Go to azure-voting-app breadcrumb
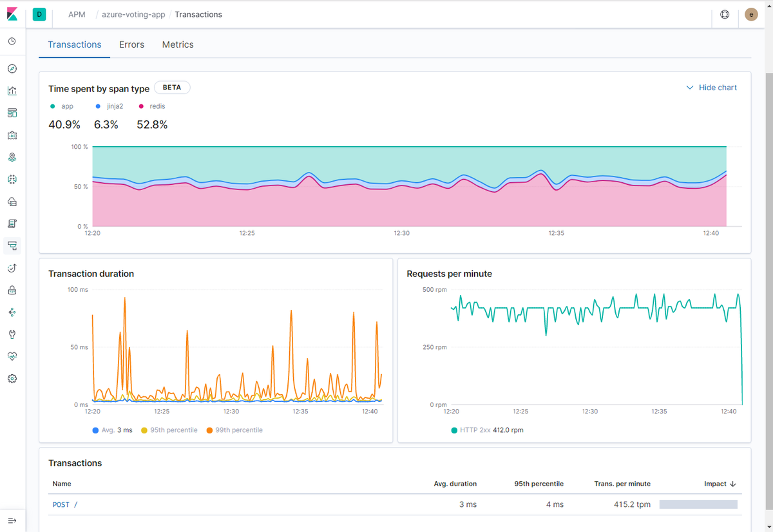The height and width of the screenshot is (532, 773). [x=133, y=14]
